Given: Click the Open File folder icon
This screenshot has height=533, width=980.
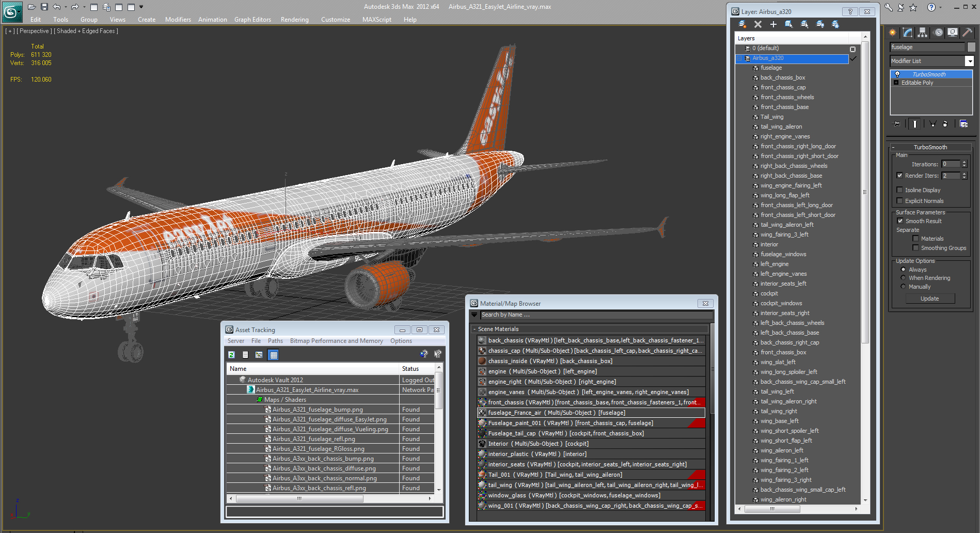Looking at the screenshot, I should pyautogui.click(x=32, y=7).
